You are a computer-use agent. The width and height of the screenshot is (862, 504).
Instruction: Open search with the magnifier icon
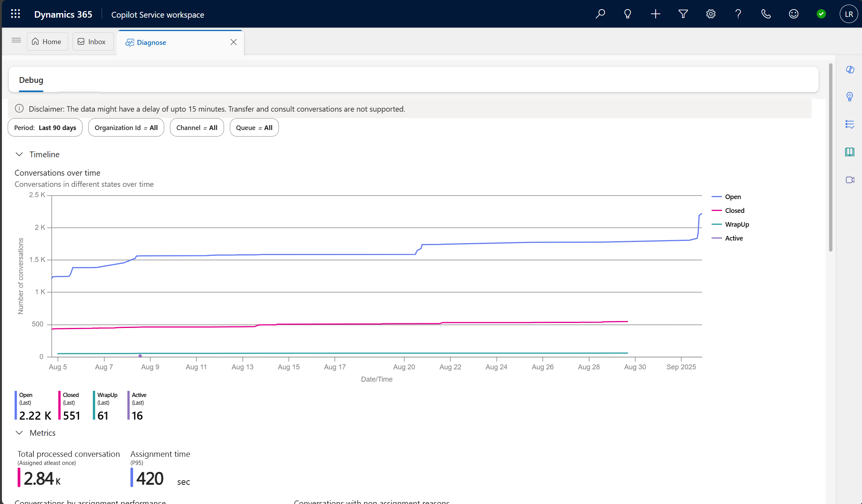pos(600,14)
